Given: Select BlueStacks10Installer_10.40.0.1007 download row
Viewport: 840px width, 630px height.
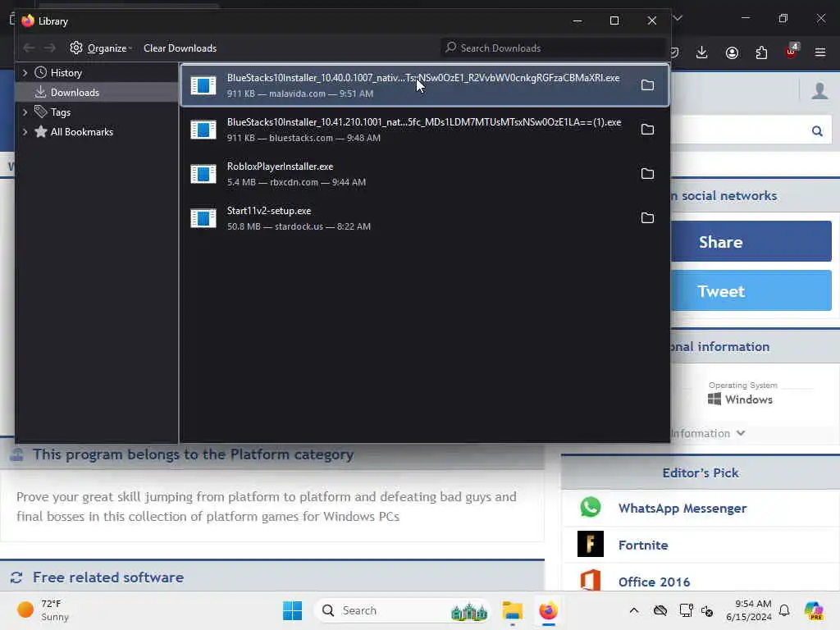Looking at the screenshot, I should coord(425,85).
